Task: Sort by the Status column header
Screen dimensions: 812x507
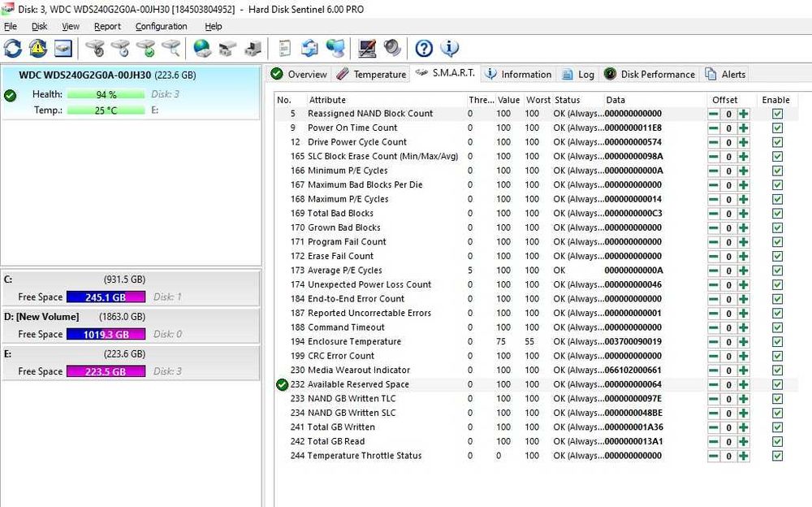Action: 577,100
